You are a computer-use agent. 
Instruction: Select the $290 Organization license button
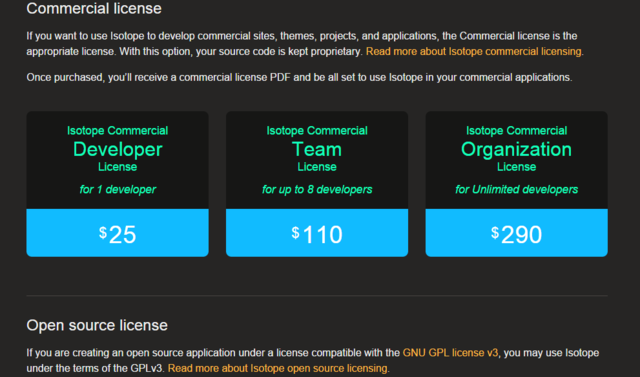click(x=517, y=233)
